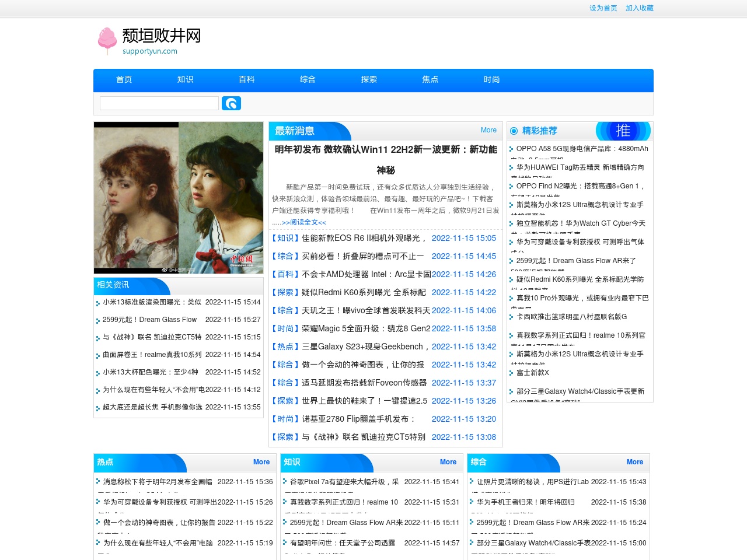
Task: Click the search input field
Action: (159, 103)
